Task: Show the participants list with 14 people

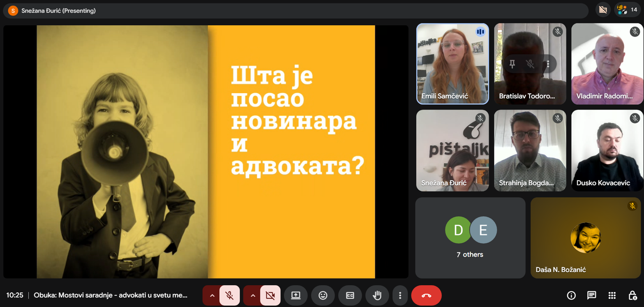Action: point(627,10)
